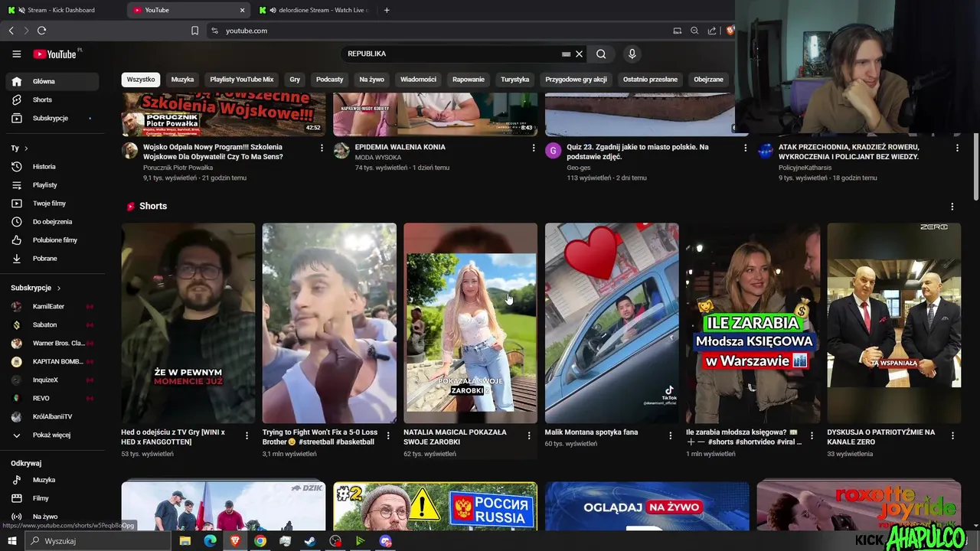Screen dimensions: 980x551
Task: Open the Shorts shelf three-dot menu
Action: pyautogui.click(x=952, y=207)
